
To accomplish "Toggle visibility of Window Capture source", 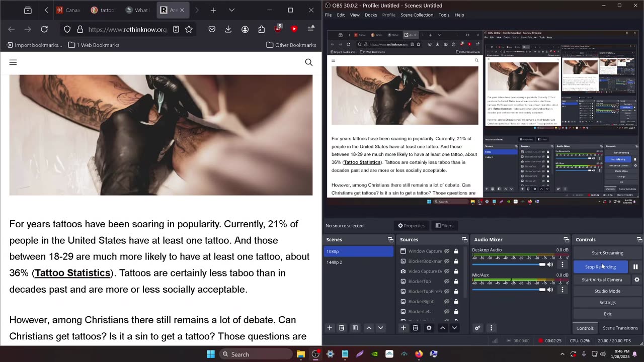I will tap(447, 251).
